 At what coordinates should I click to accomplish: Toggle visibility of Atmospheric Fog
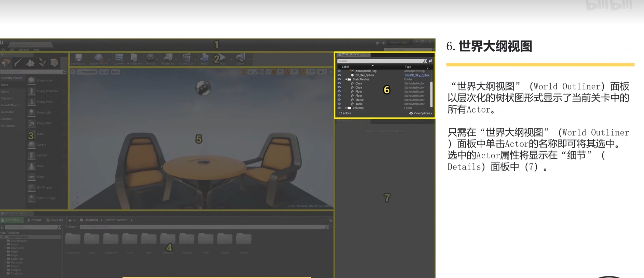339,71
